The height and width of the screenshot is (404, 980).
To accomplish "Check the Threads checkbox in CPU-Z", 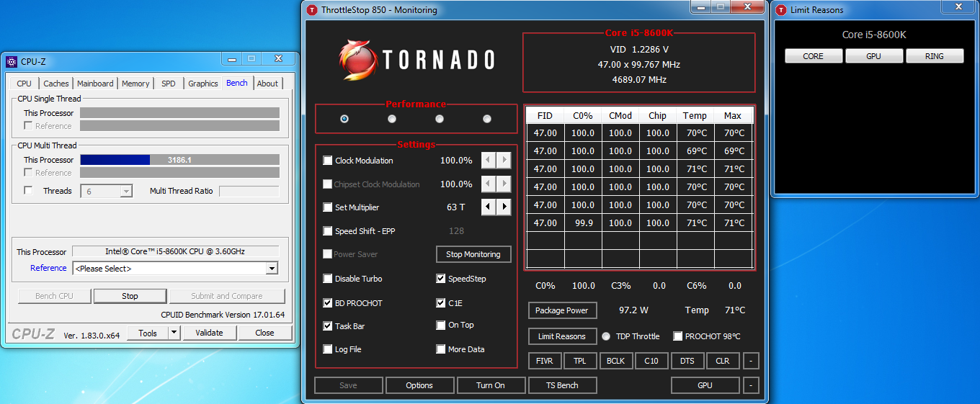I will click(x=28, y=191).
